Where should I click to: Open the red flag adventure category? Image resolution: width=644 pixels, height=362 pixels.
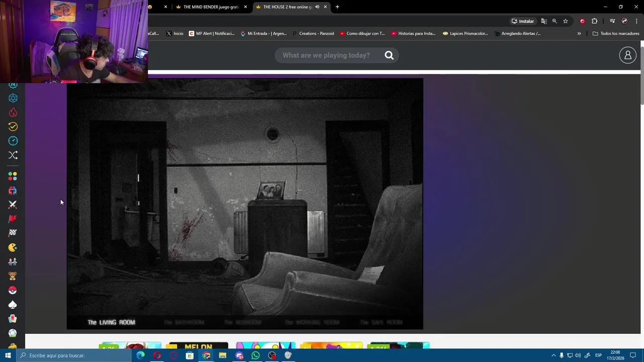pos(13,219)
